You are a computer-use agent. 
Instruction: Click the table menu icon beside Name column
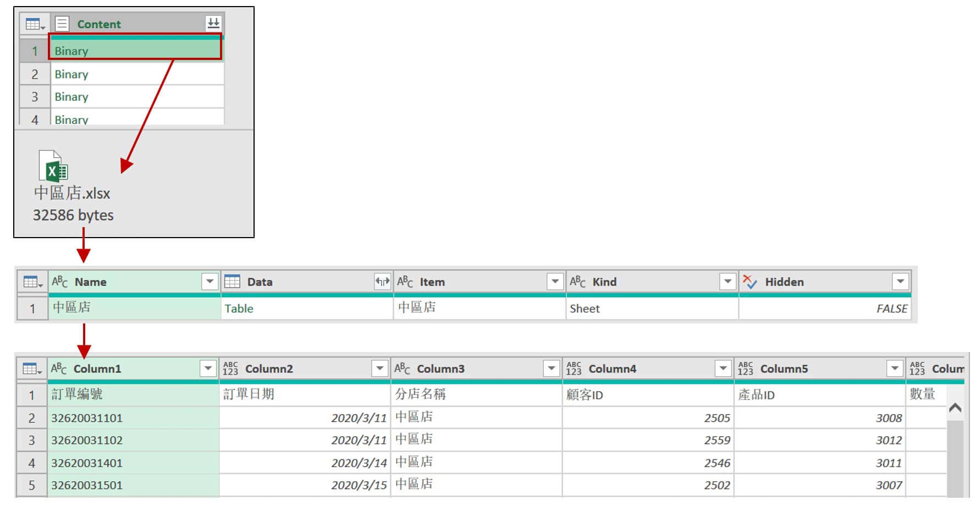click(32, 282)
